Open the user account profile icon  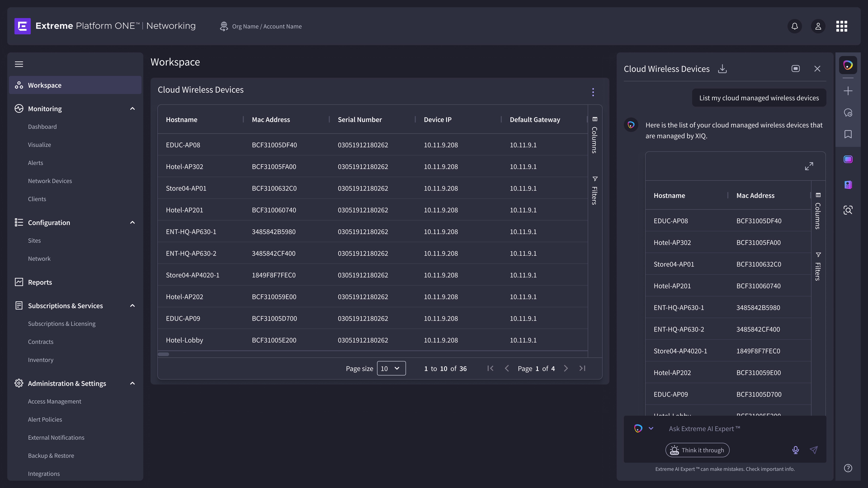click(818, 26)
